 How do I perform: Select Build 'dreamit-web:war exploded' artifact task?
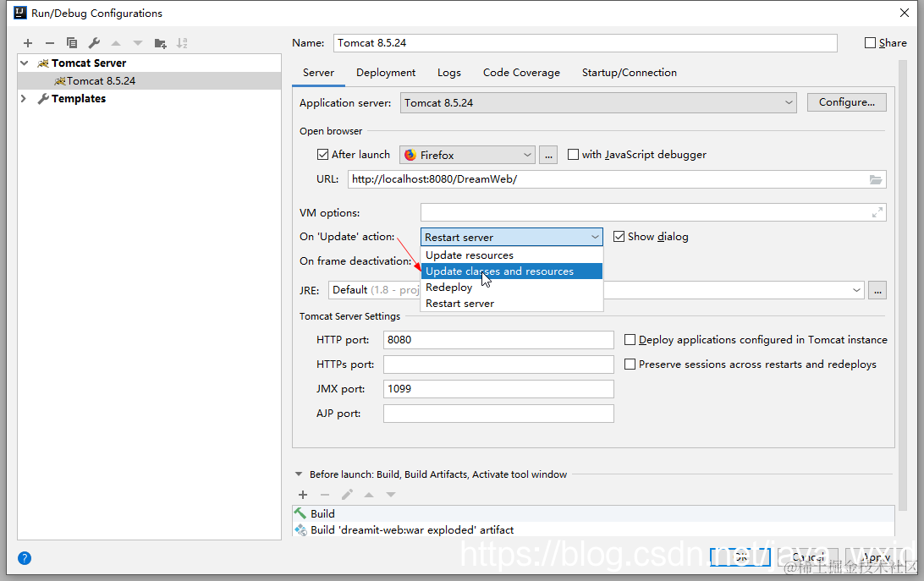593,529
